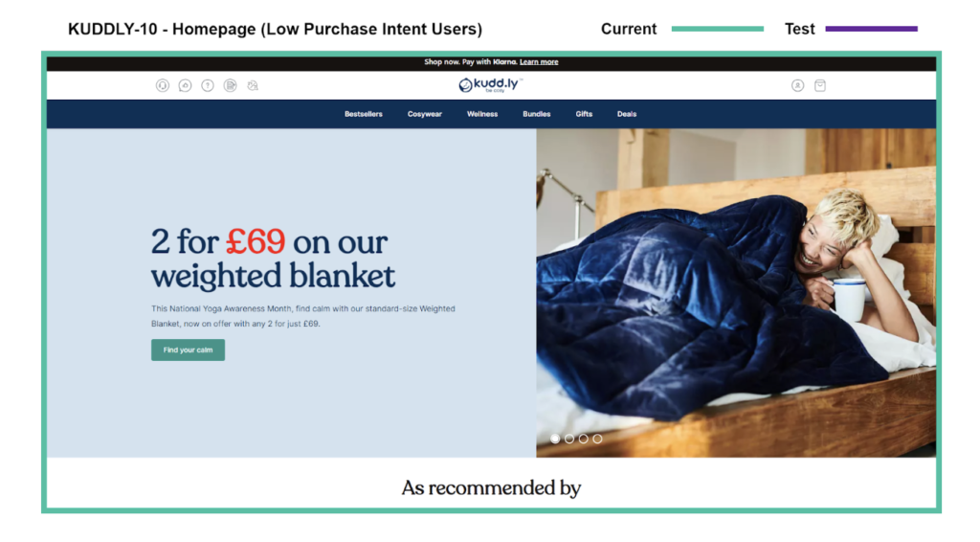The width and height of the screenshot is (980, 542).
Task: Click the chat bubble icon in header
Action: pyautogui.click(x=185, y=85)
